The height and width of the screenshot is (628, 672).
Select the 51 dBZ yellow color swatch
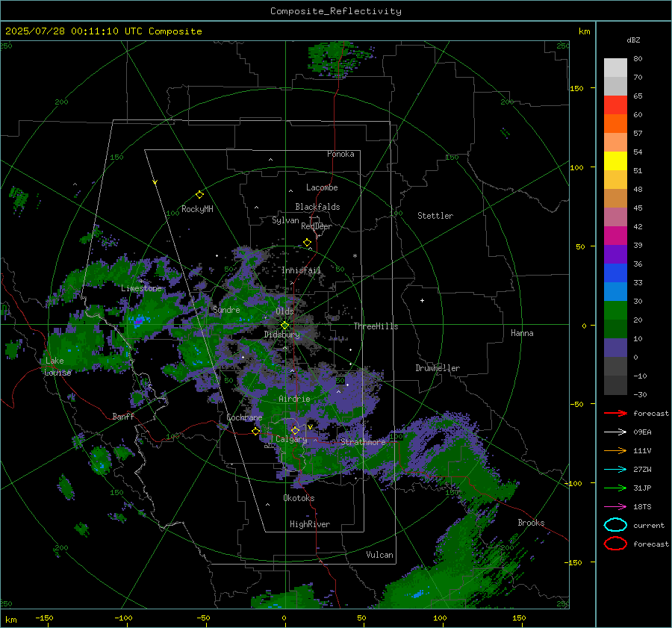coord(615,161)
